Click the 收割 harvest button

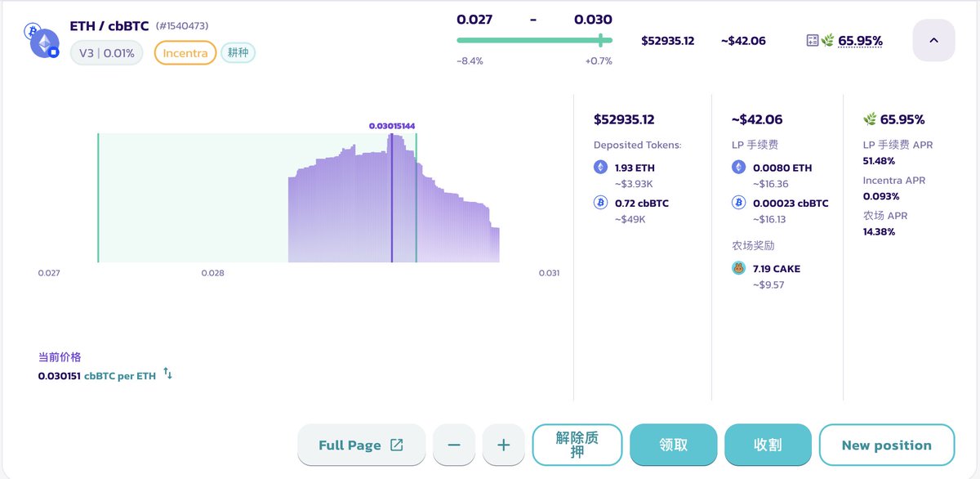click(768, 445)
